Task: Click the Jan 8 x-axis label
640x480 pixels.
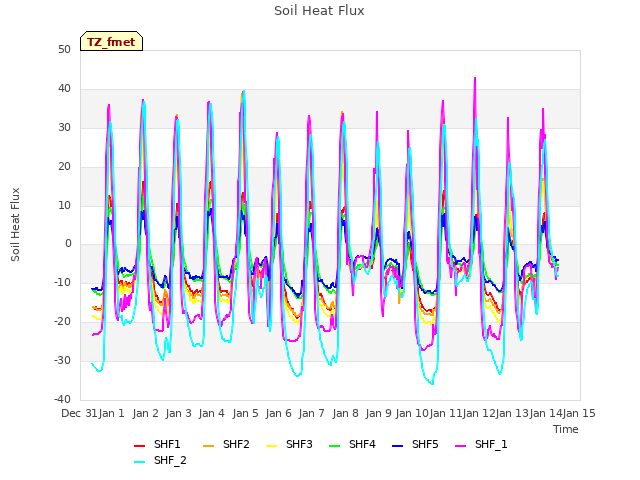Action: 345,413
